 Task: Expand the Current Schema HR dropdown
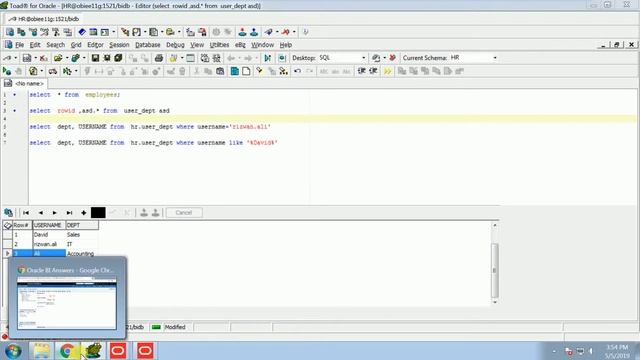click(x=495, y=58)
